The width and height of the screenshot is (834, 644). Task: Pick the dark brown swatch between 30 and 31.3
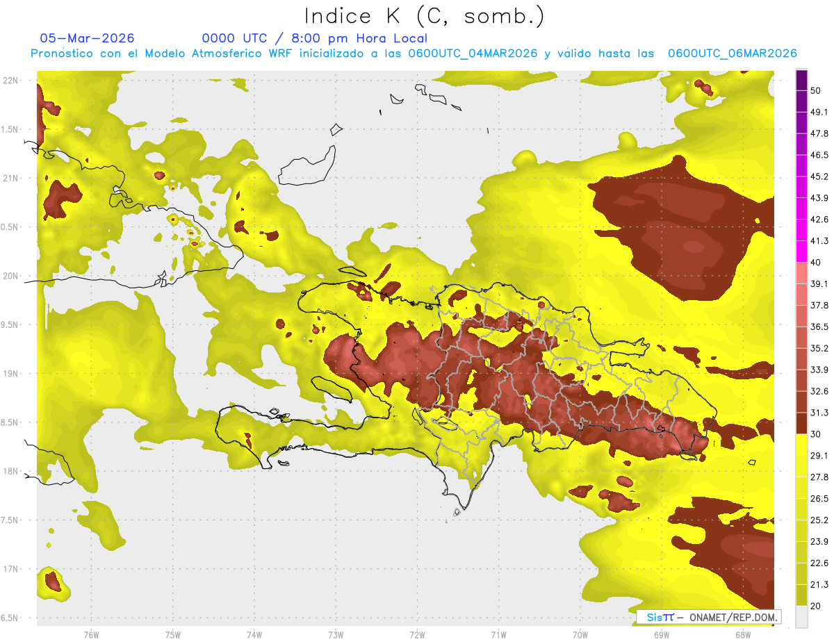coord(801,423)
